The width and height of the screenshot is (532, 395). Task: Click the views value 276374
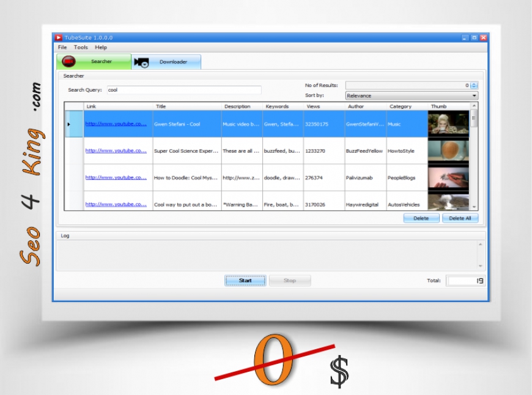click(314, 178)
